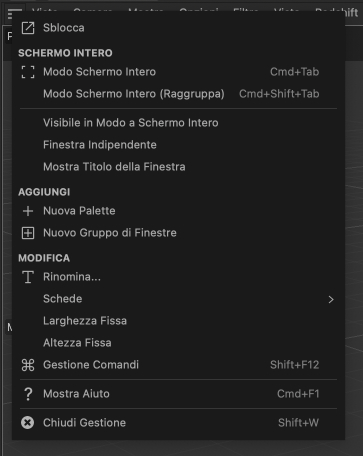
Task: Click the Gestione Comandi label
Action: pos(91,365)
